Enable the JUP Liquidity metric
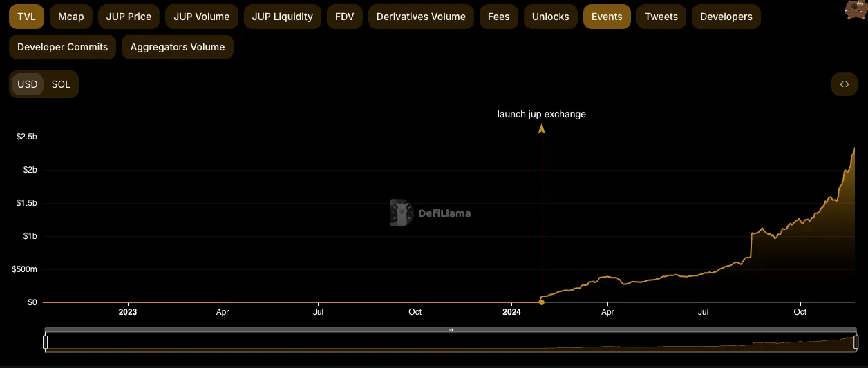 [x=283, y=17]
